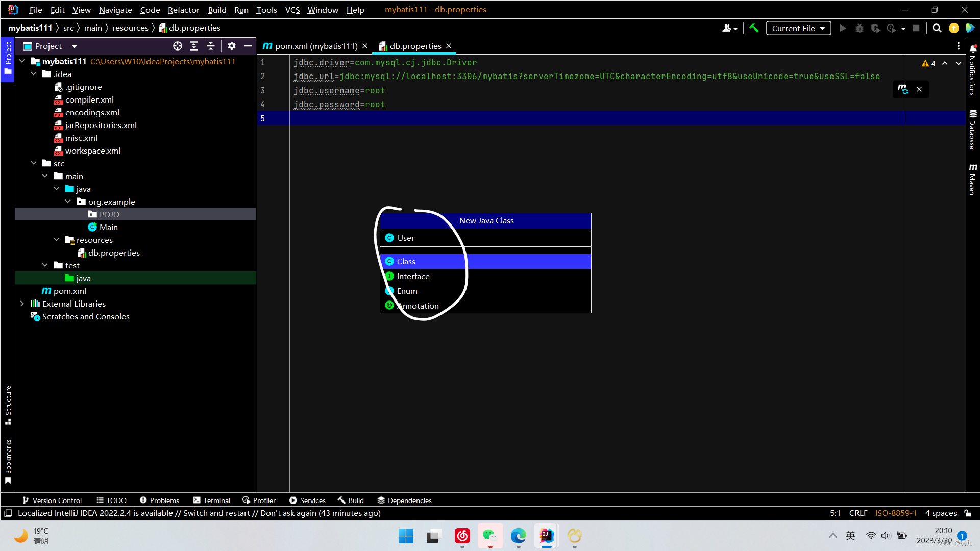Select Interface in New Java Class popup

click(413, 276)
